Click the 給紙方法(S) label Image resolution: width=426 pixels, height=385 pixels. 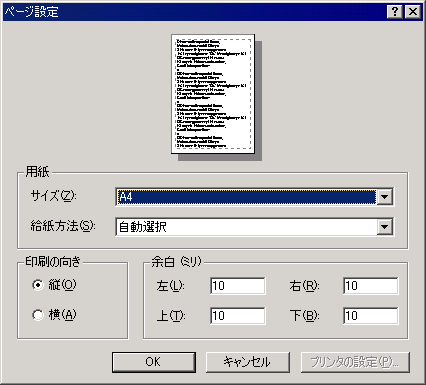coord(63,226)
